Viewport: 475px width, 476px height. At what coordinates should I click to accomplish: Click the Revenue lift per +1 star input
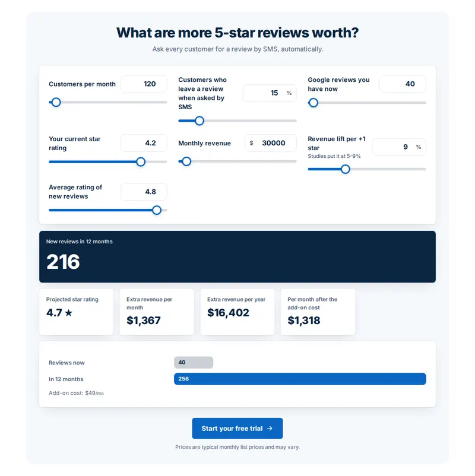(x=399, y=147)
